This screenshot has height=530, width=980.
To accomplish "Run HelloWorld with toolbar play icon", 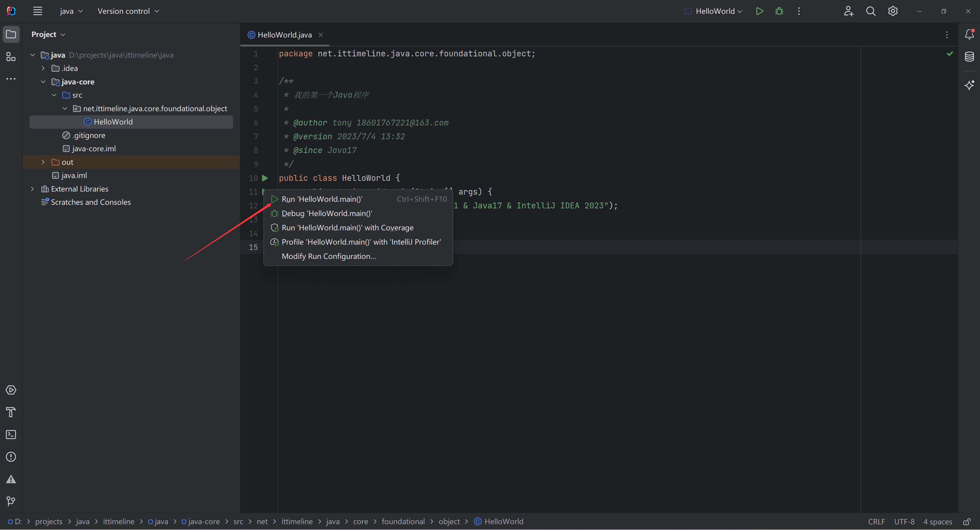I will tap(759, 11).
